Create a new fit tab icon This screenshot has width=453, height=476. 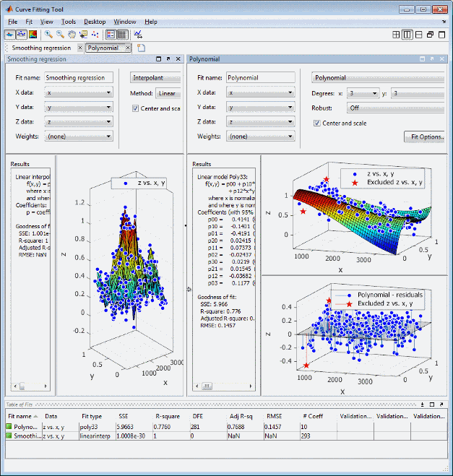coord(141,48)
